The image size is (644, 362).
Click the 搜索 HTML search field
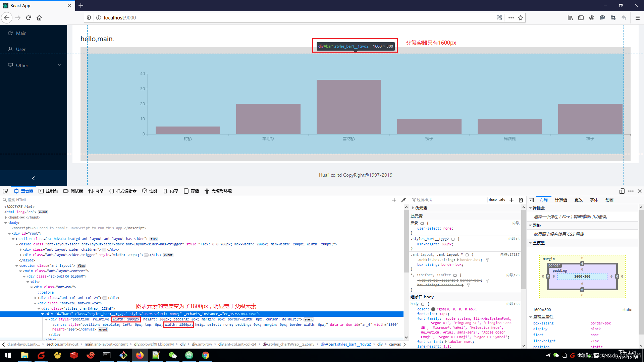tap(195, 200)
